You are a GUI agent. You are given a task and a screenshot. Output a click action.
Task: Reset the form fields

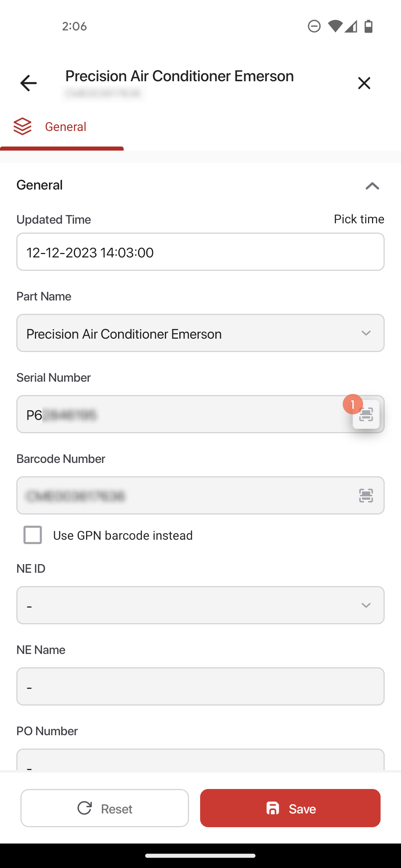tap(105, 808)
